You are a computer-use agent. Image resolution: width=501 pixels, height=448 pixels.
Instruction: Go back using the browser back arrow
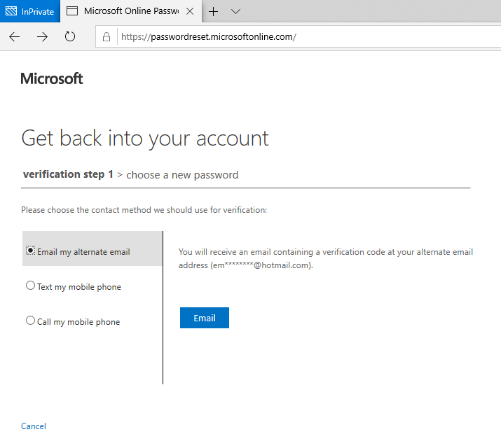15,37
